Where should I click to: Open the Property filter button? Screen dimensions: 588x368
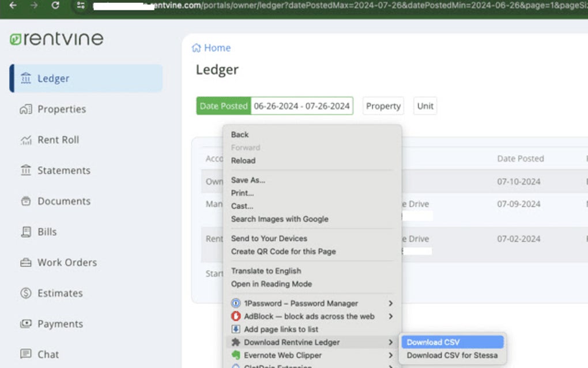[x=383, y=106]
